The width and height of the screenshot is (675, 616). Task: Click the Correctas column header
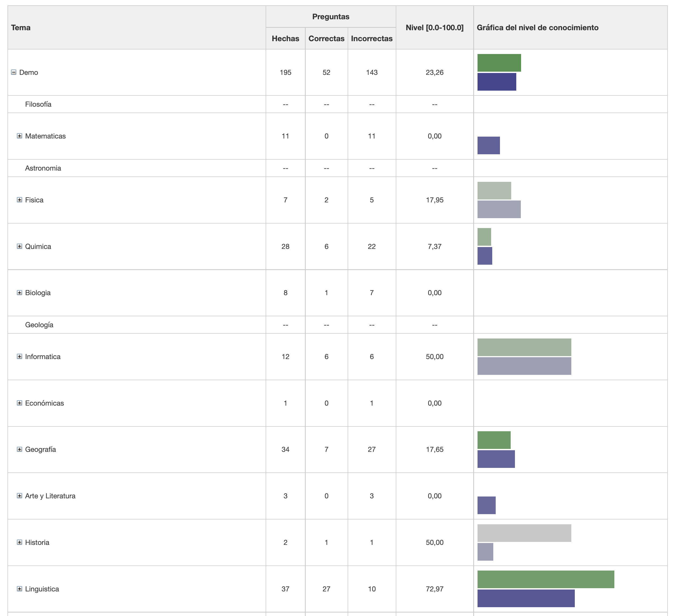[326, 38]
